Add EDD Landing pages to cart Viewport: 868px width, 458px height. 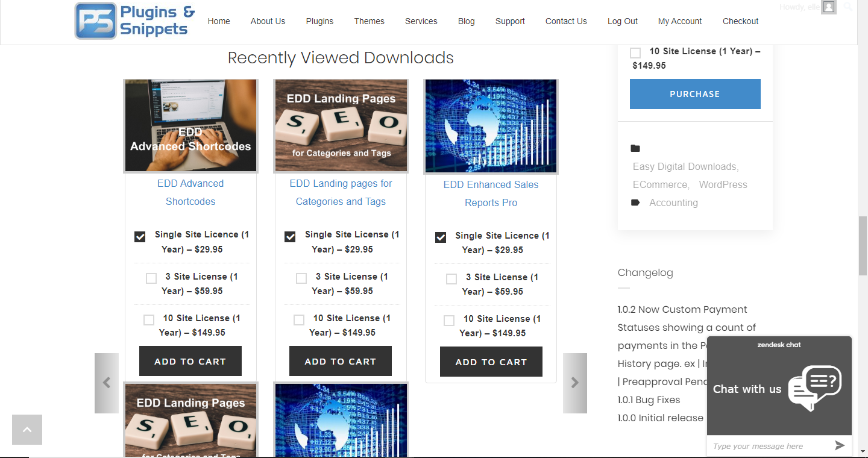click(341, 361)
